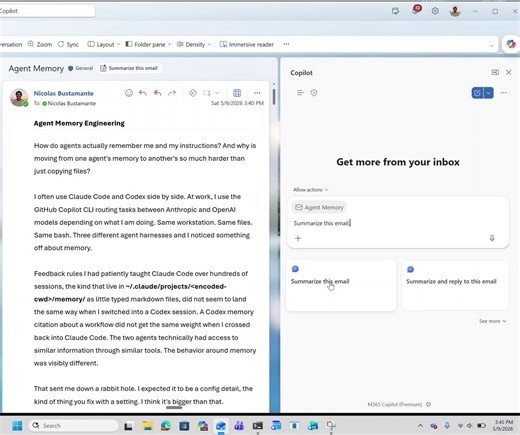Click Sync in the ribbon
This screenshot has height=435, width=520.
(x=68, y=44)
